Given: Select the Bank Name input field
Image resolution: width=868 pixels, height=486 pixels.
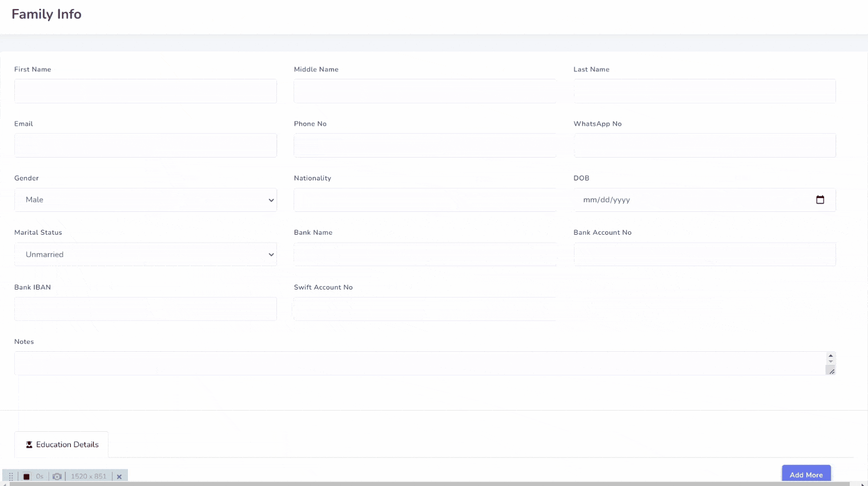Looking at the screenshot, I should tap(425, 254).
